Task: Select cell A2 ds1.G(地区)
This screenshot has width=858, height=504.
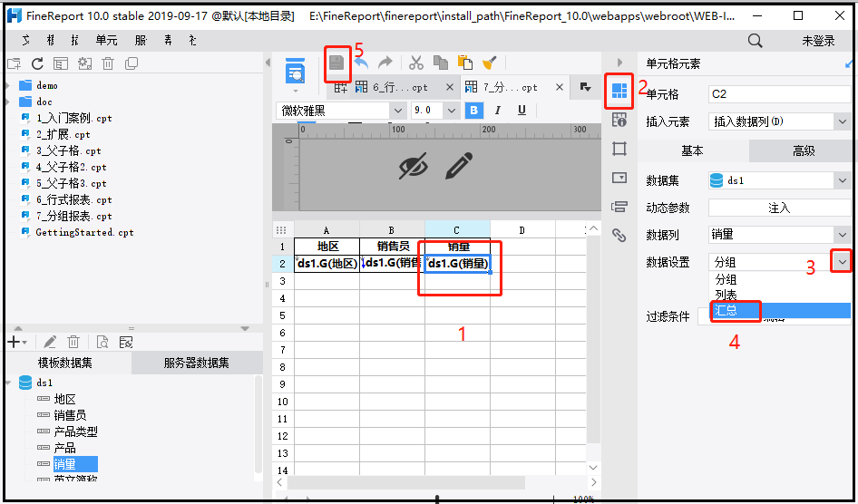Action: [327, 264]
